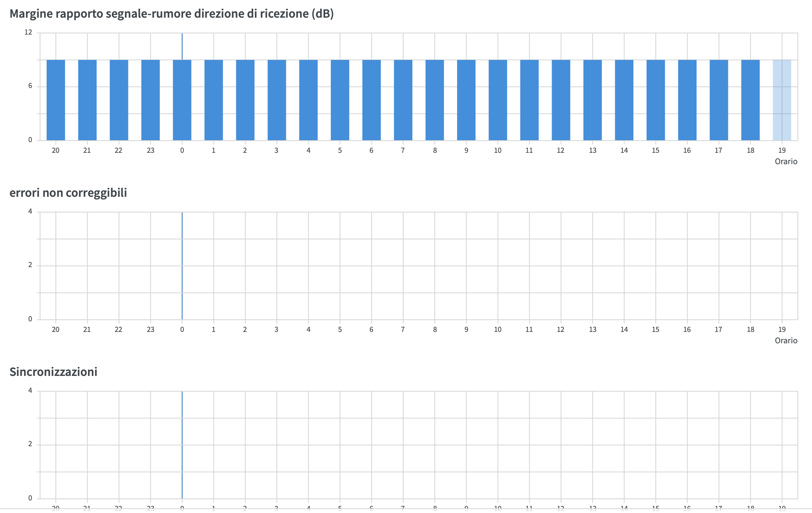Image resolution: width=812 pixels, height=513 pixels.
Task: Click the 'Orario' label under the errors chart
Action: pyautogui.click(x=786, y=341)
